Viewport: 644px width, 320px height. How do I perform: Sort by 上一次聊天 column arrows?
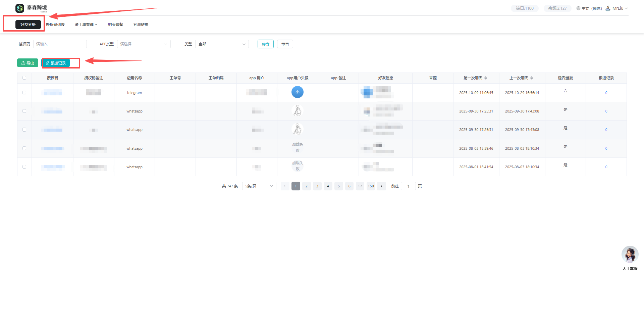coord(532,78)
